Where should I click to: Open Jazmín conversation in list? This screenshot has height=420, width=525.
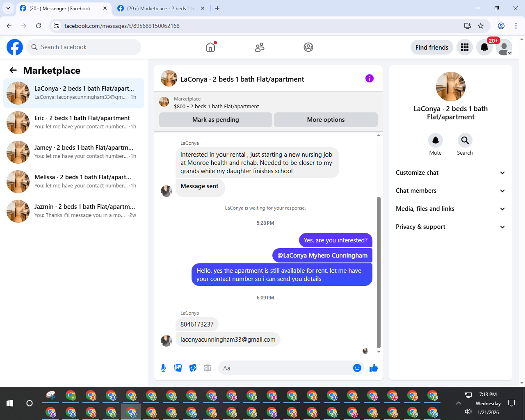click(x=74, y=211)
